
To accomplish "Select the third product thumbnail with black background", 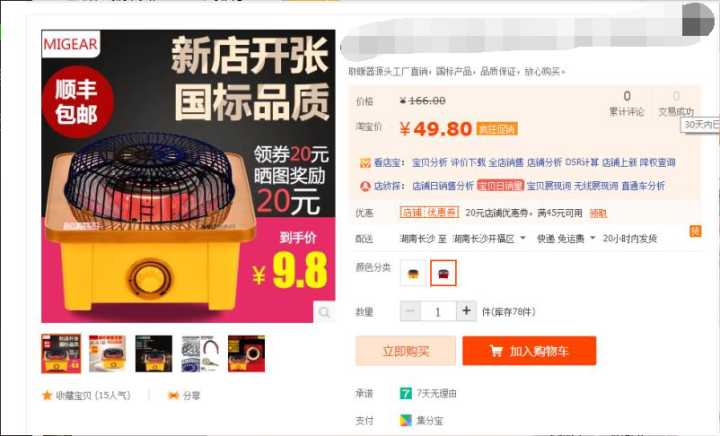I will [154, 354].
